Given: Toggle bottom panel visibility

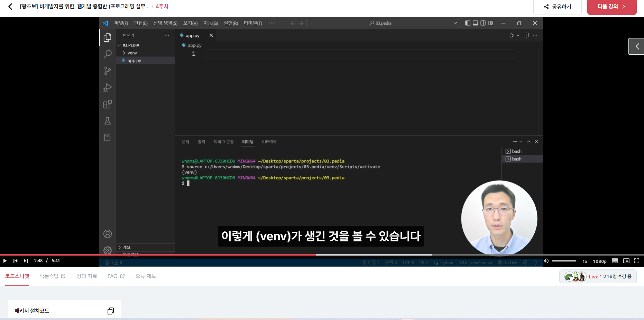Looking at the screenshot, I should click(x=476, y=23).
